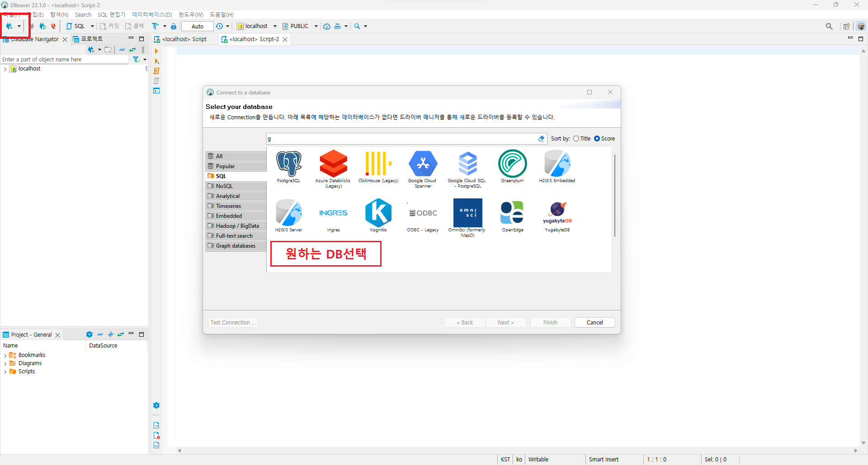Open the database dashboard gauge icon

[x=327, y=26]
